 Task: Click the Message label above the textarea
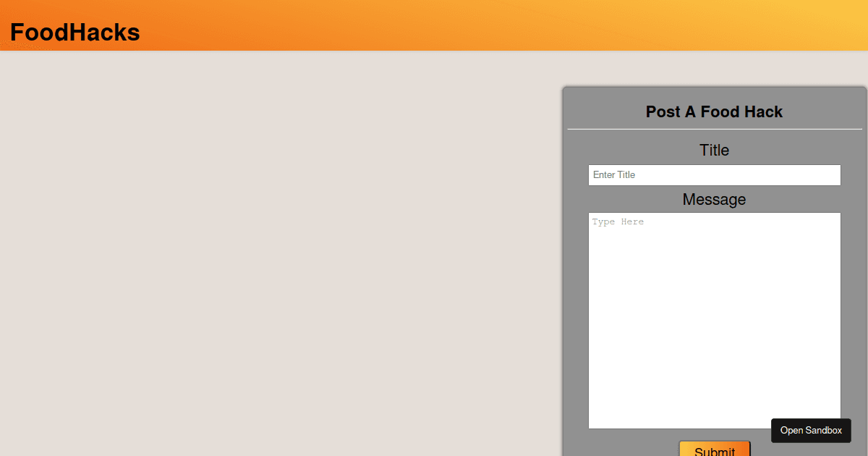coord(714,199)
